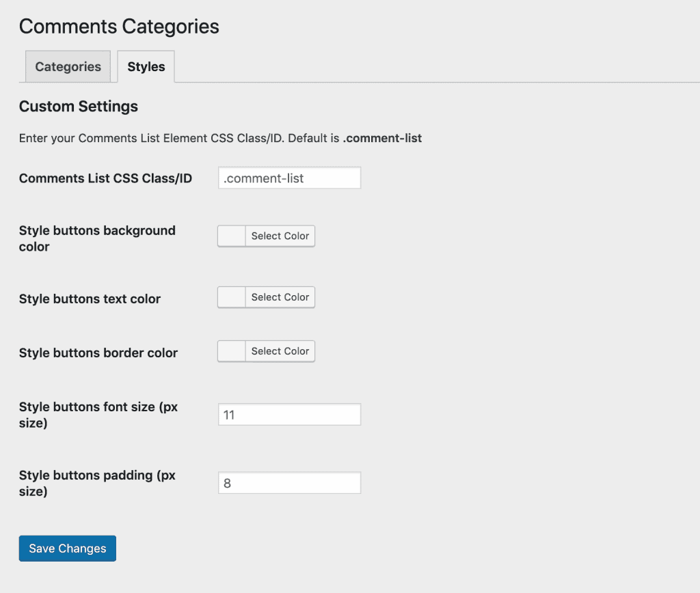Click the bold .comment-list default text
This screenshot has height=593, width=700.
point(382,138)
